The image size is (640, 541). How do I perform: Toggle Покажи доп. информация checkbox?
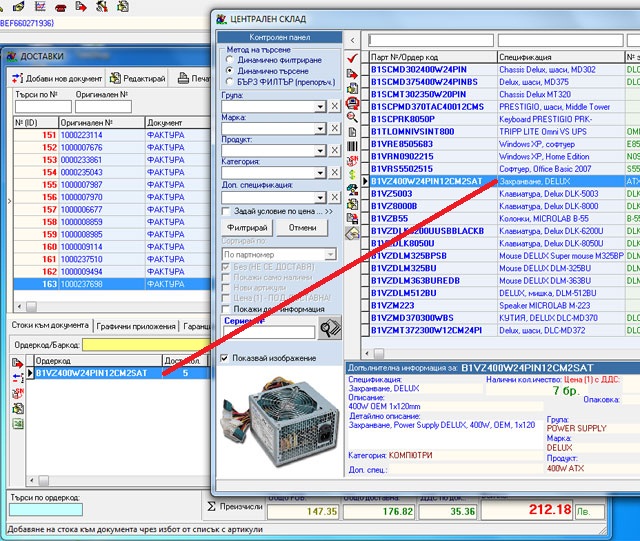click(225, 309)
